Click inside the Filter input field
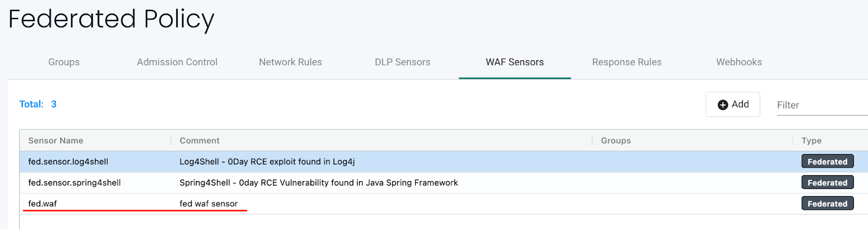This screenshot has width=868, height=229. coord(819,105)
